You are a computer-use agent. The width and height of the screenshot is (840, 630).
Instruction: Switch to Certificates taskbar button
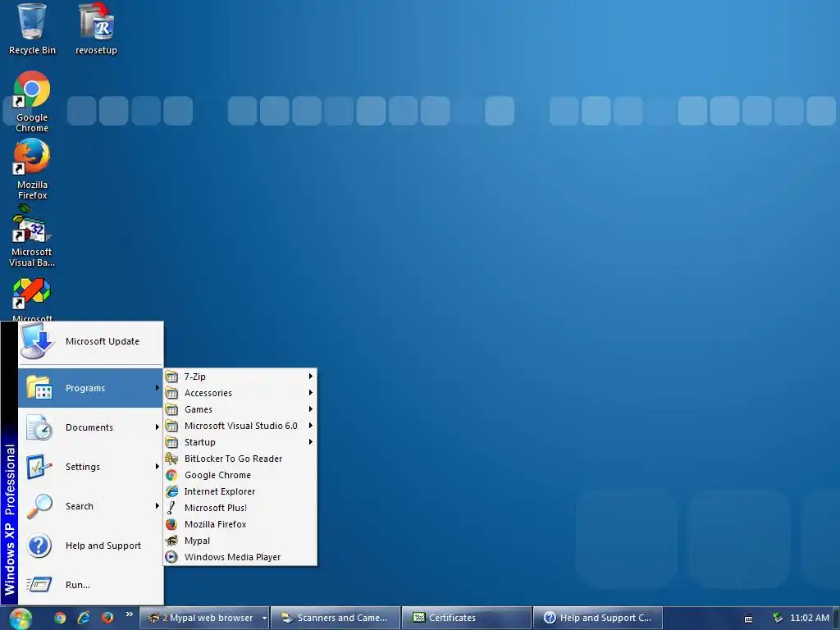[x=467, y=619]
